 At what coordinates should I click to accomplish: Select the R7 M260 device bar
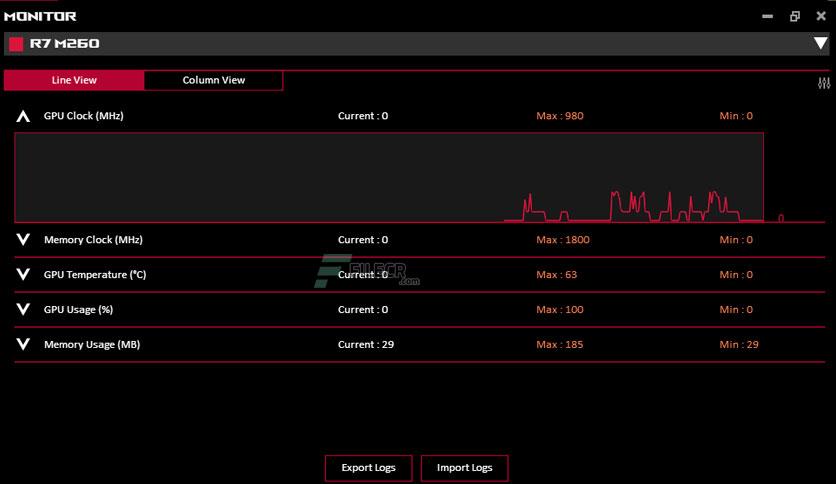click(x=416, y=44)
